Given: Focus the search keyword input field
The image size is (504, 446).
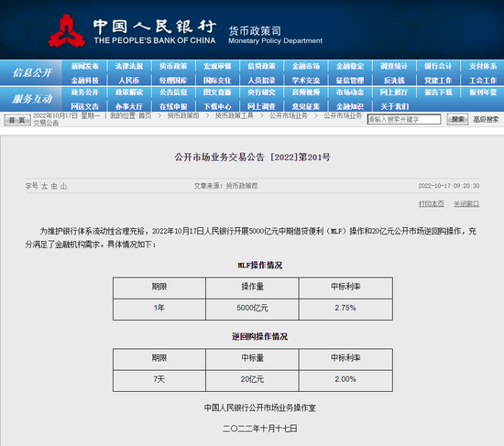Looking at the screenshot, I should (x=404, y=120).
